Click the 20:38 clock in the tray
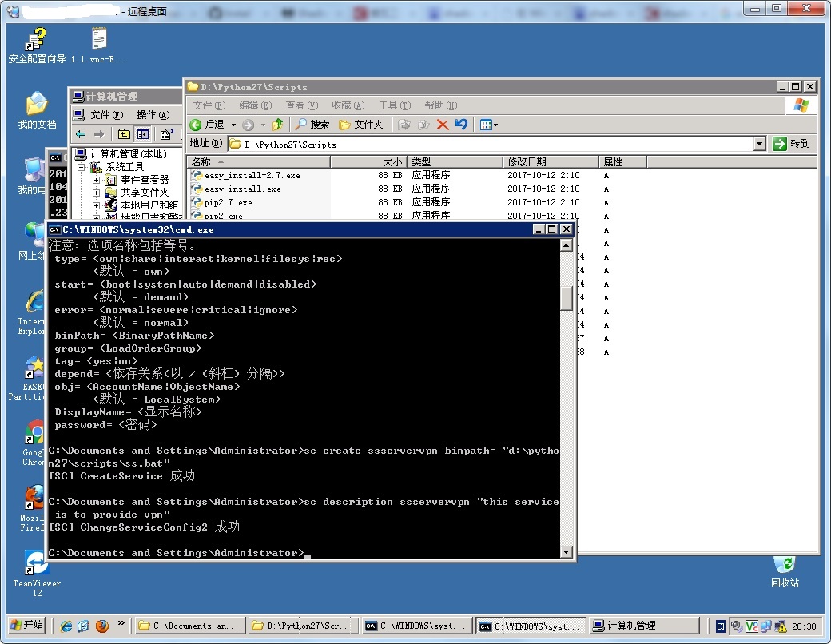 [804, 626]
